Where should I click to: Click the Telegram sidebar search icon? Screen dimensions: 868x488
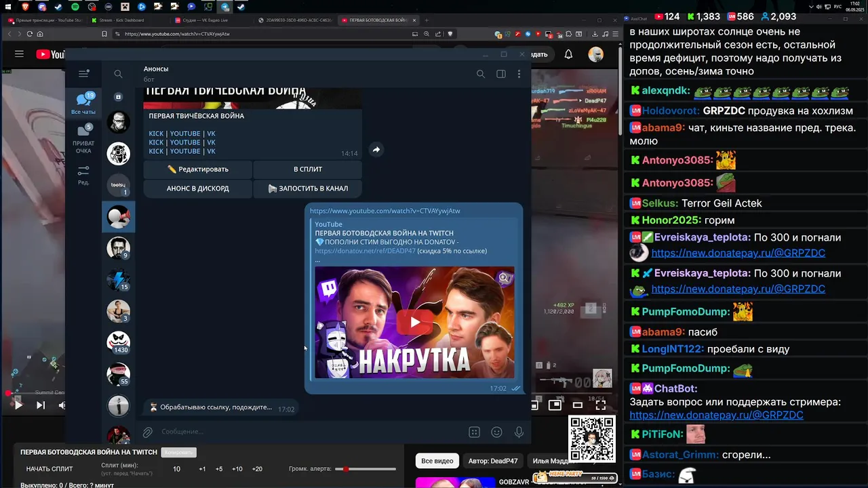click(x=118, y=74)
